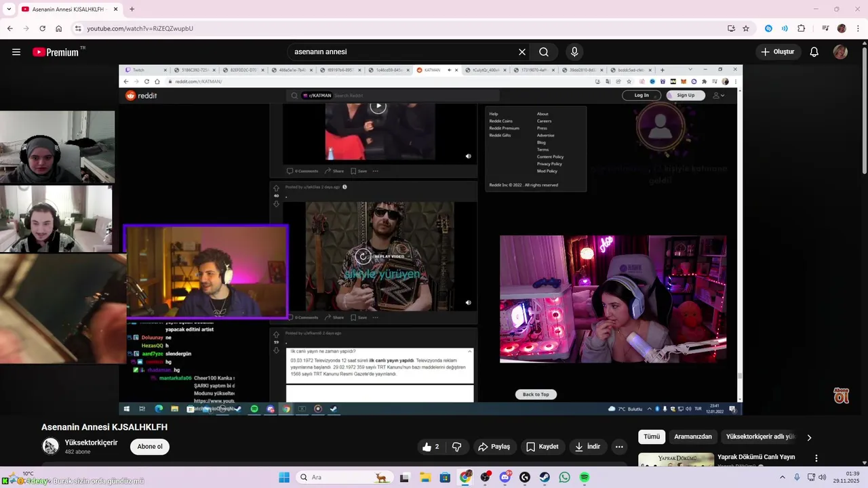Image resolution: width=868 pixels, height=488 pixels.
Task: Go to YouTube Premium home logo
Action: (56, 52)
